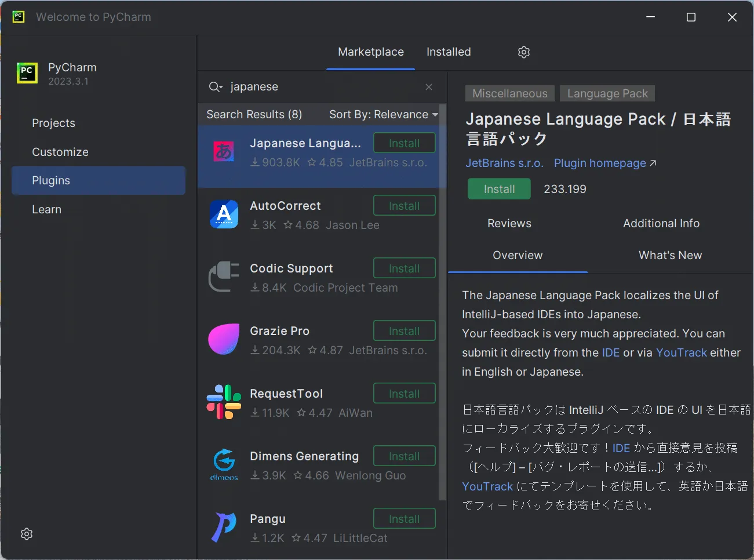Install the Codic Support plugin
Screen dimensions: 754x560
coord(405,268)
